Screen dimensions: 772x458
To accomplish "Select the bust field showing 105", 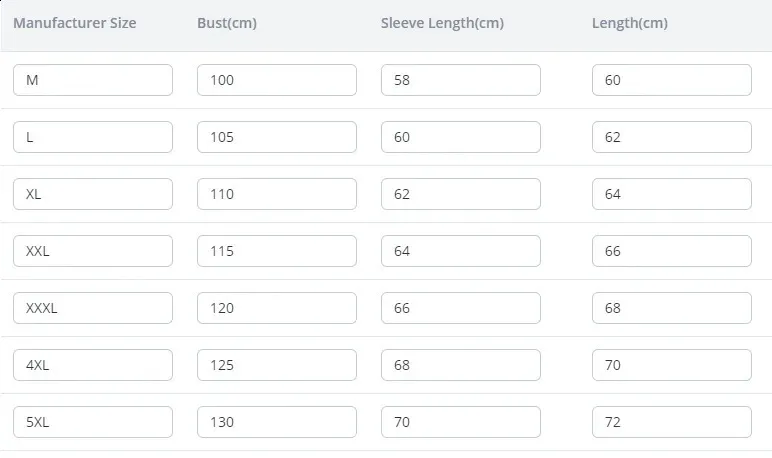I will pyautogui.click(x=277, y=137).
